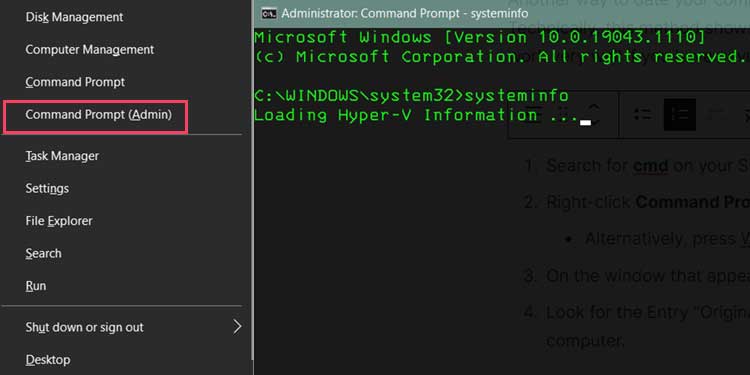The image size is (750, 375).
Task: Click the up/down stepper arrows in background toolbar
Action: (x=594, y=114)
